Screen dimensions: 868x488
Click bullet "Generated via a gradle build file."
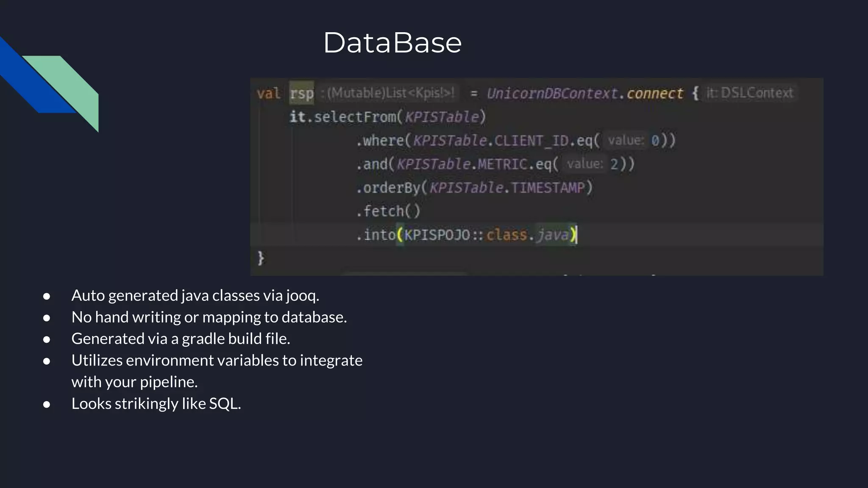click(181, 338)
